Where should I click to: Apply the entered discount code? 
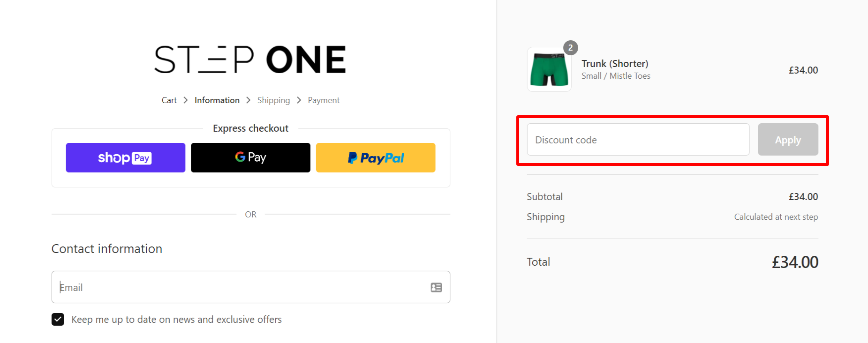pyautogui.click(x=787, y=139)
